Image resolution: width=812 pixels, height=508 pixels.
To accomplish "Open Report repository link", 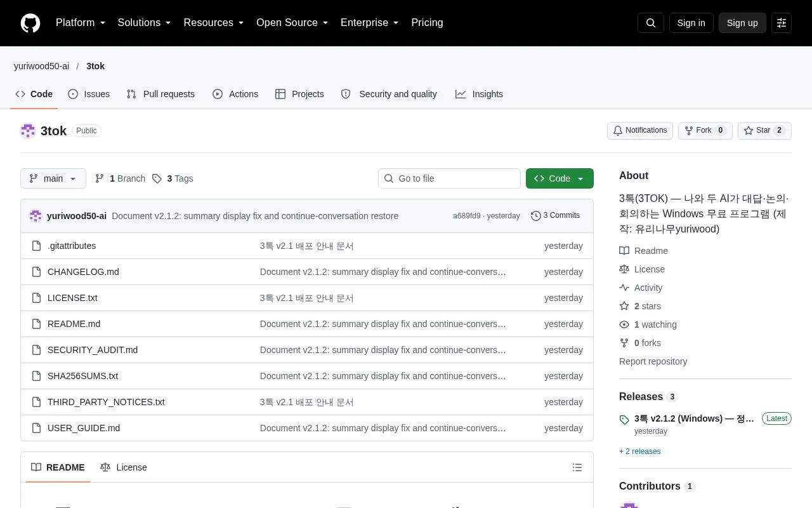I will (653, 361).
